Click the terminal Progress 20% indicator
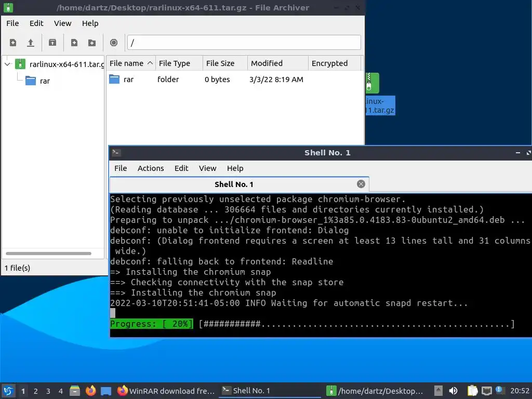This screenshot has width=532, height=399. (x=151, y=324)
